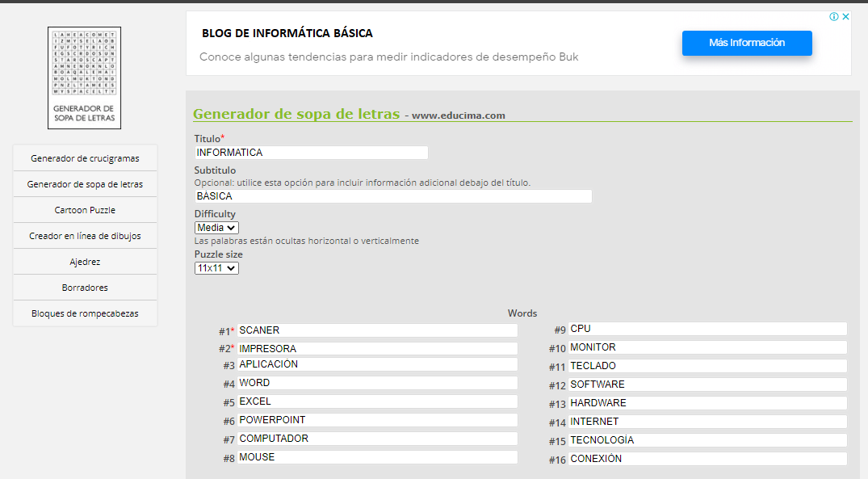Click the "Más Información" ad button

tap(746, 43)
